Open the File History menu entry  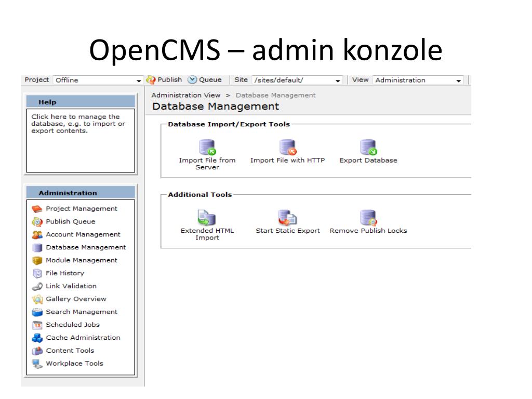pos(65,273)
